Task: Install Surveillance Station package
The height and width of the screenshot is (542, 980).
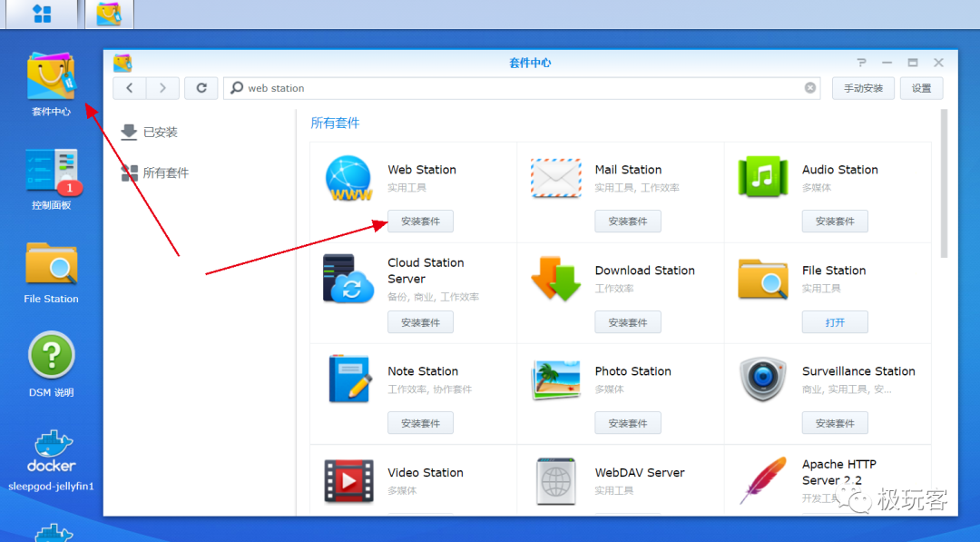Action: coord(835,423)
